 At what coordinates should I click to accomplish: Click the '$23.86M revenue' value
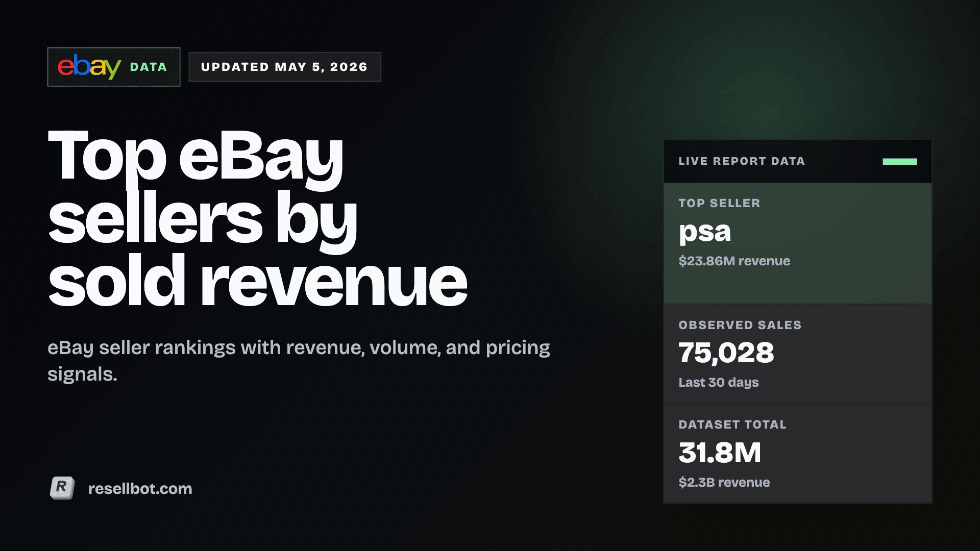point(734,261)
